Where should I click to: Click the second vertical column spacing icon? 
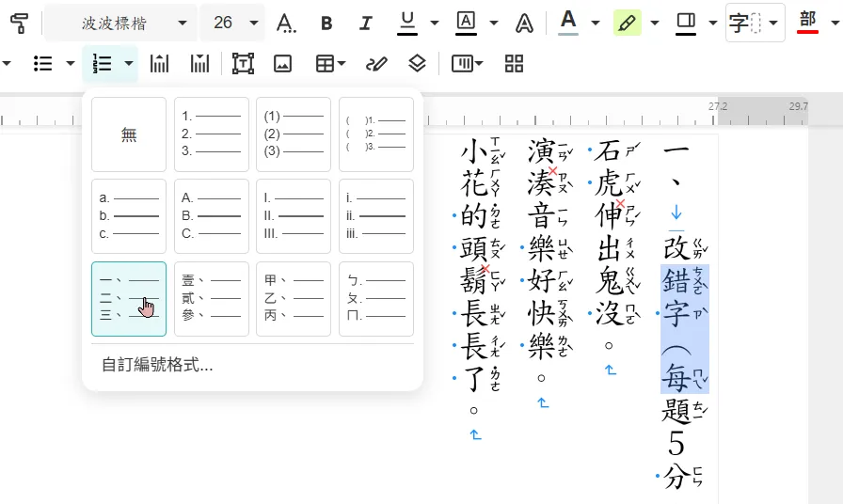click(x=199, y=63)
